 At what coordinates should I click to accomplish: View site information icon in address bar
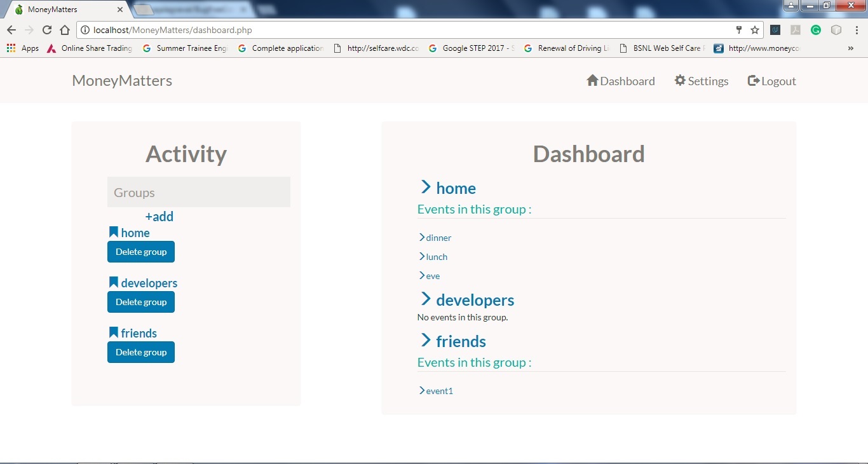coord(85,30)
